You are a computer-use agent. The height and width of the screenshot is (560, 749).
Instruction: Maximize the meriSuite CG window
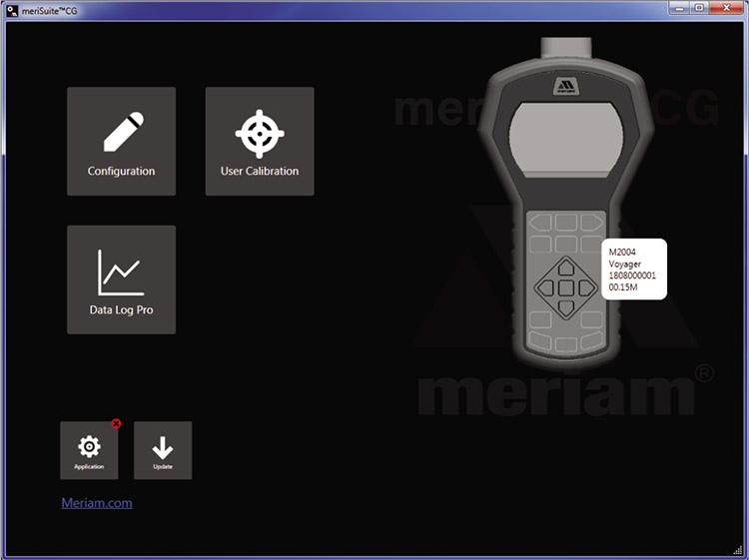(699, 8)
